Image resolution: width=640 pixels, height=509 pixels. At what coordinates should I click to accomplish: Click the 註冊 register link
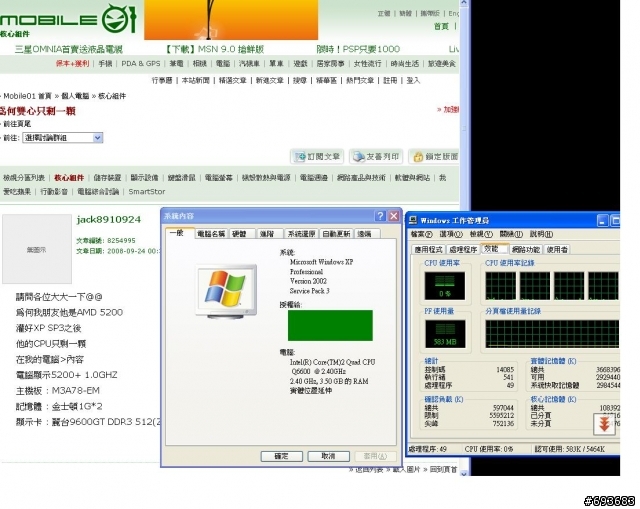(x=390, y=80)
